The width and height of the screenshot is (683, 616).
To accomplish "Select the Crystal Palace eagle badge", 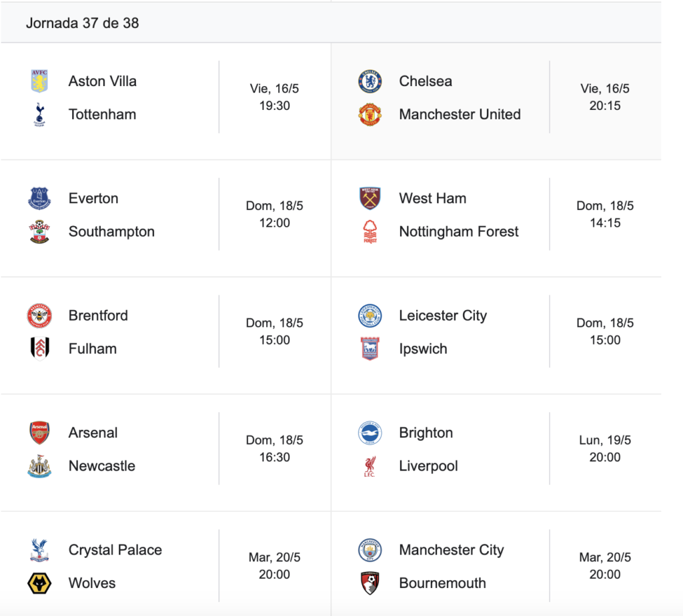I will click(x=39, y=550).
